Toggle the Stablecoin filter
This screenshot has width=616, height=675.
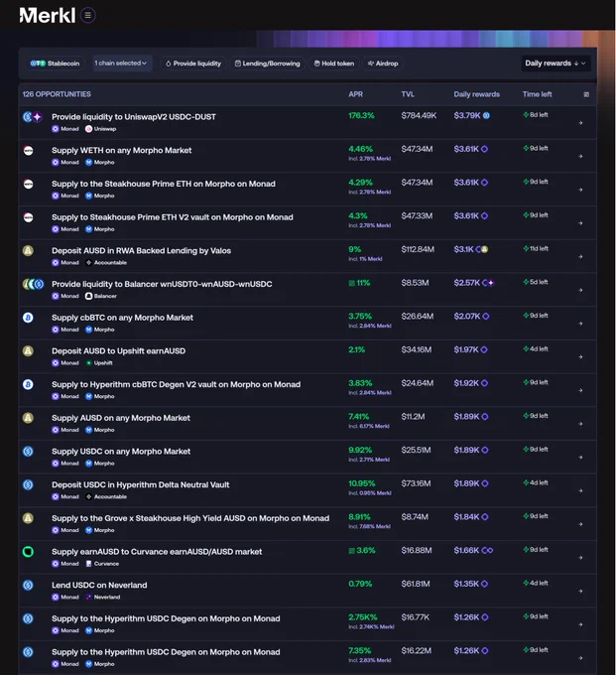point(55,64)
